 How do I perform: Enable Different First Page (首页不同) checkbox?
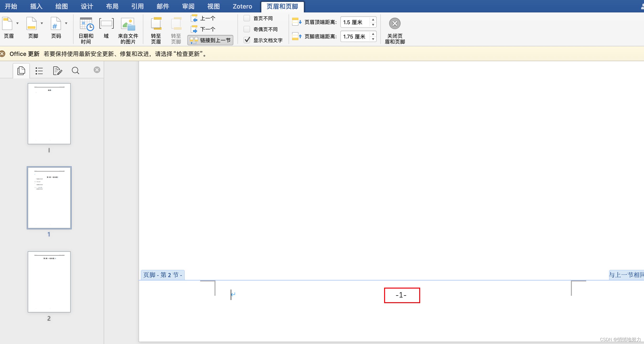[247, 18]
